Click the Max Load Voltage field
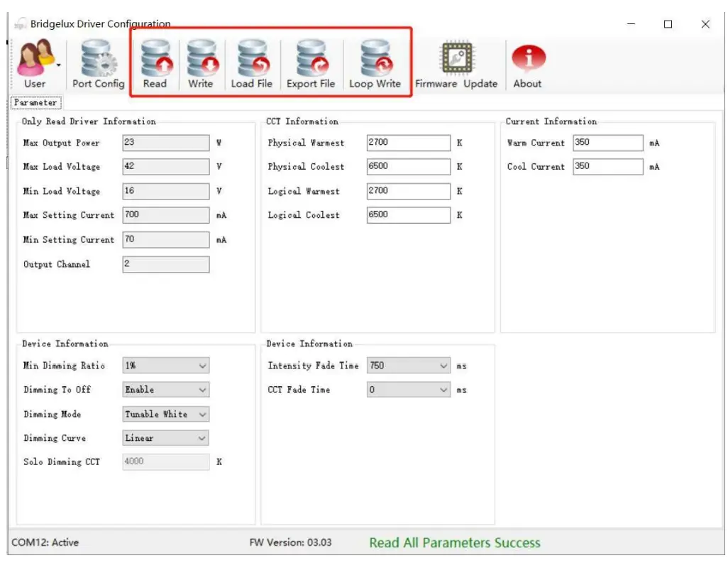Screen dimensions: 728x563 pos(166,166)
